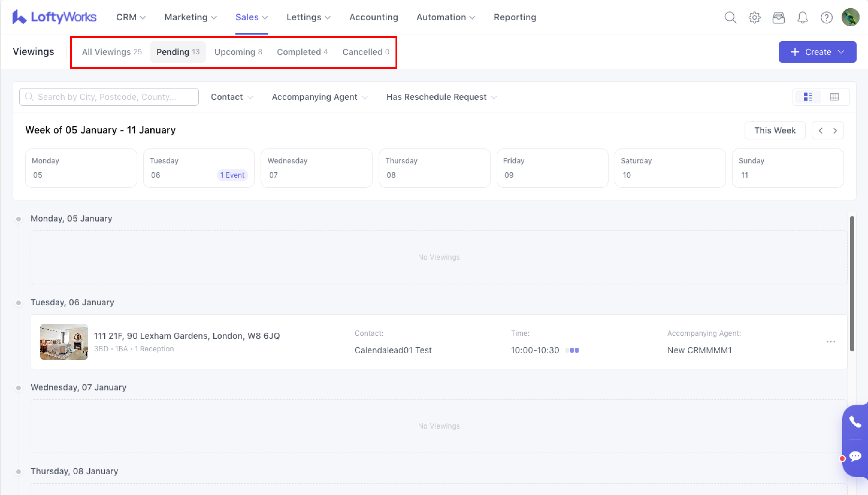Expand the Contact filter dropdown
Viewport: 868px width, 495px height.
232,97
